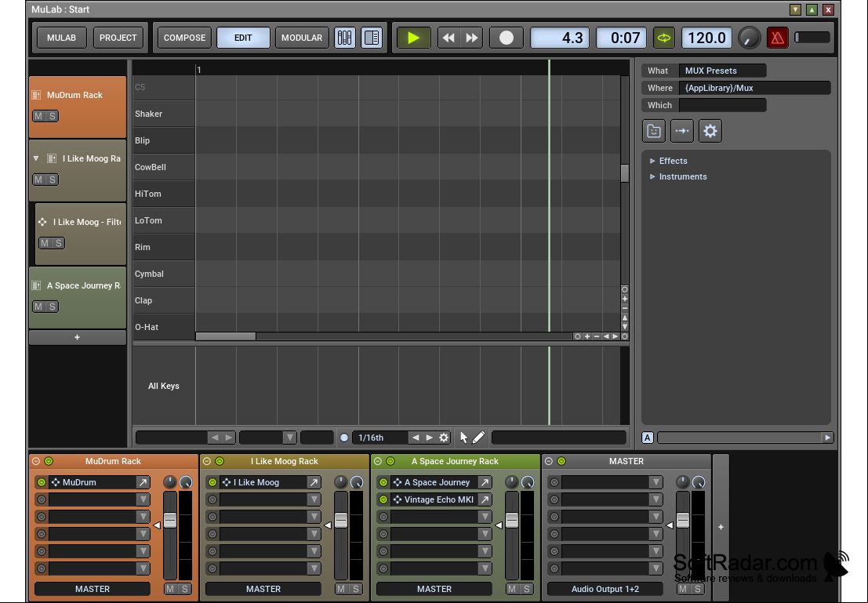Adjust the MuDrum Rack volume fader
868x603 pixels.
[170, 521]
